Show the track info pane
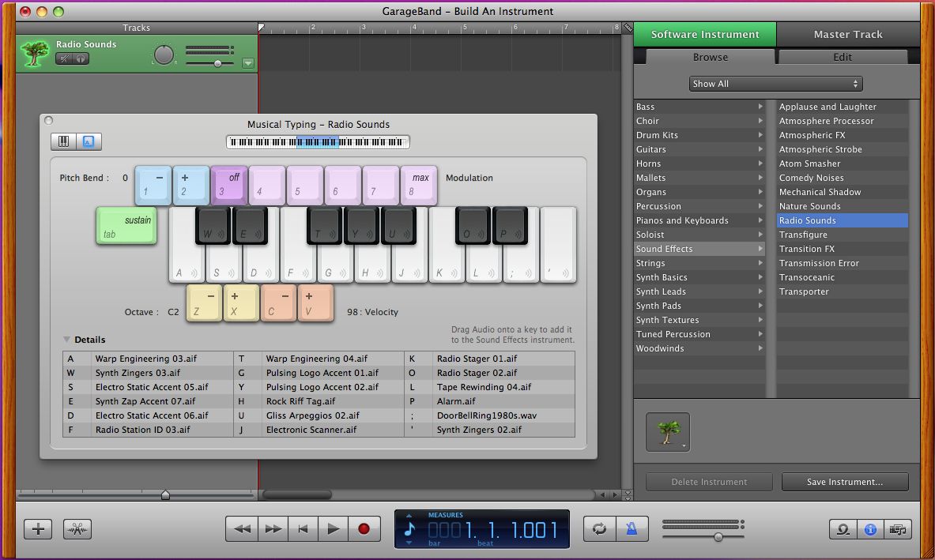 coord(871,529)
